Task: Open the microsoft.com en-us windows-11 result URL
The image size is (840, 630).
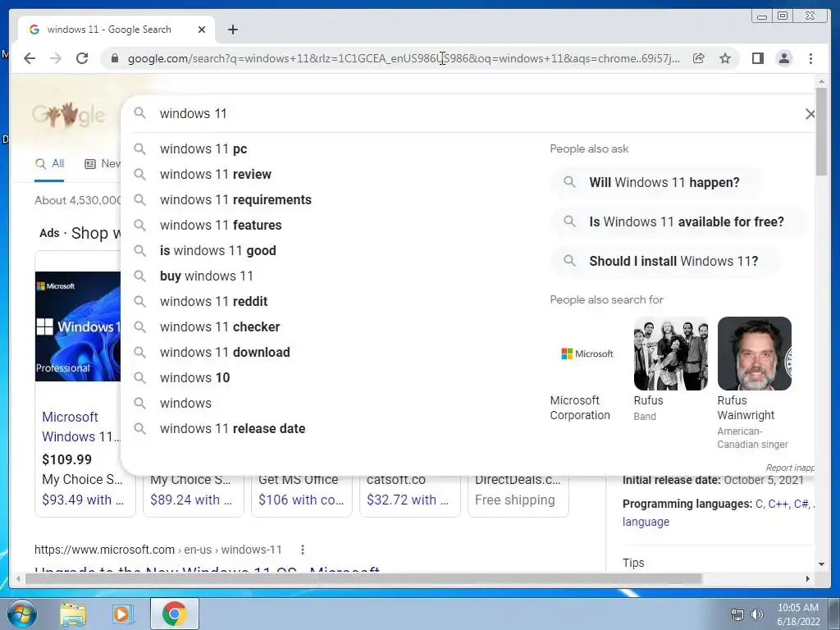Action: coord(158,550)
